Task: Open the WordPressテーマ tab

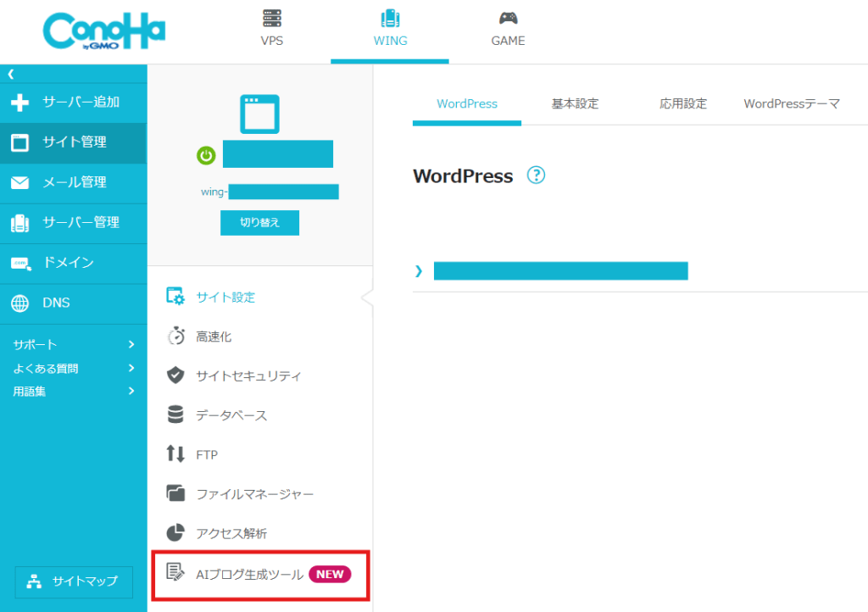Action: click(791, 103)
